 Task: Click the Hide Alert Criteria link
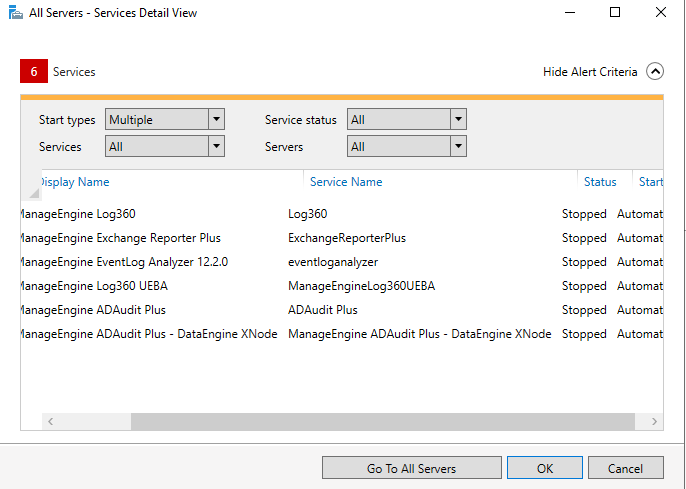[590, 72]
